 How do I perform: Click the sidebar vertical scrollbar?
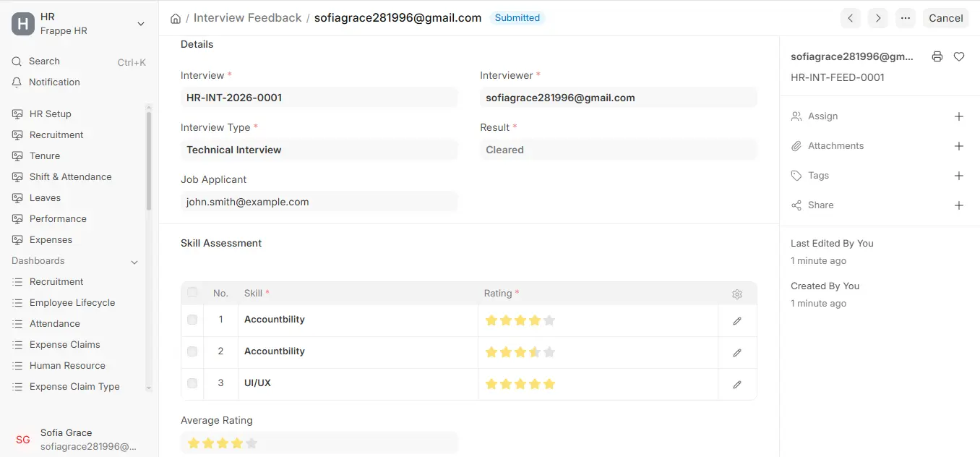point(149,161)
